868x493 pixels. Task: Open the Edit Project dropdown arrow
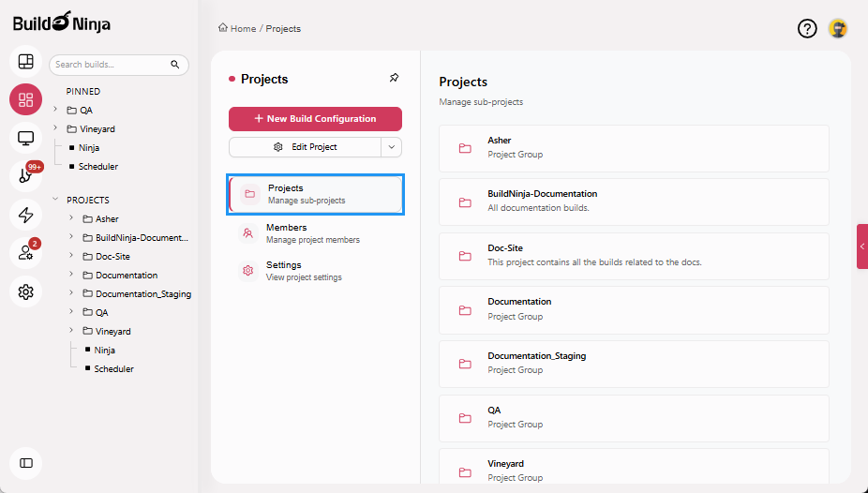coord(392,147)
